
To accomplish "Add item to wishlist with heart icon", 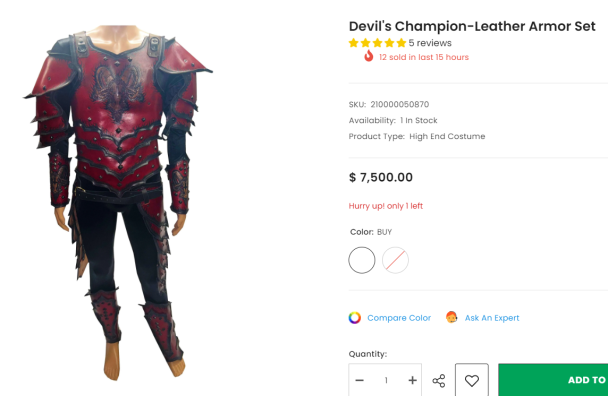I will (x=472, y=380).
